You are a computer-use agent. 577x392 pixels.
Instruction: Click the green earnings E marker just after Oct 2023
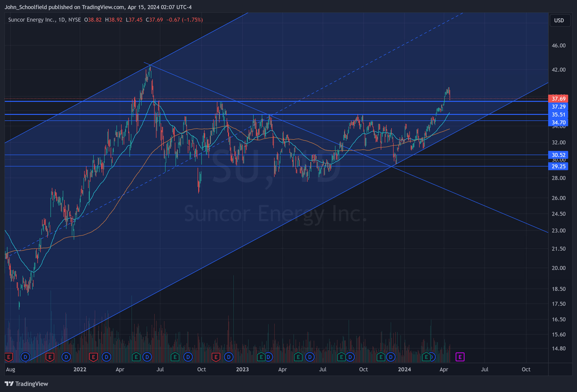tap(381, 357)
